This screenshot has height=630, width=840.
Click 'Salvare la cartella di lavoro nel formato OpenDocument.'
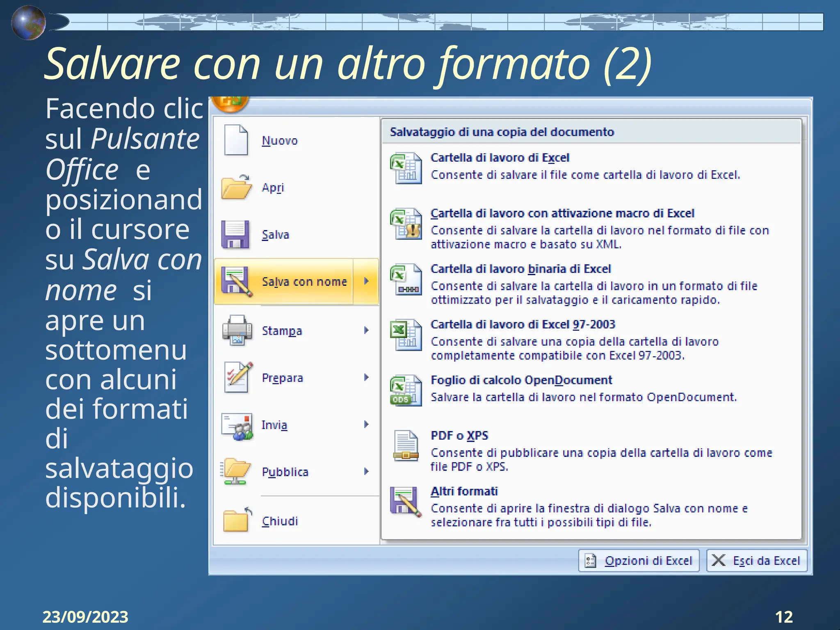(x=584, y=397)
